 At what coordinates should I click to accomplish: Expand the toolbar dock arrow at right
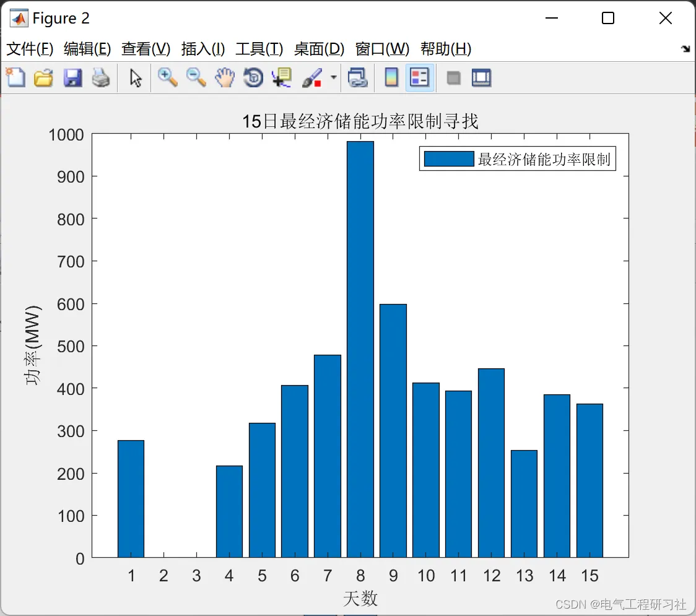click(686, 48)
